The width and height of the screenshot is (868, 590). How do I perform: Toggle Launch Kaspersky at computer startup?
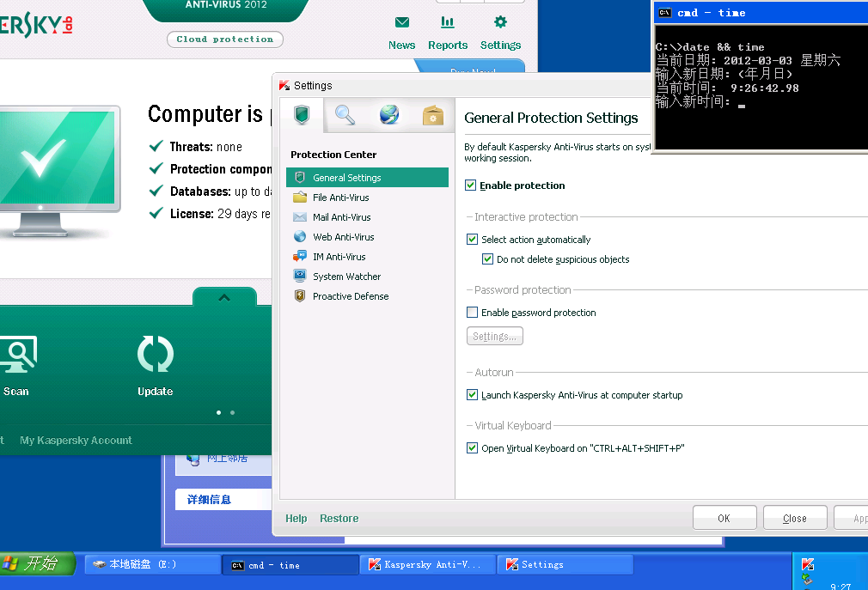(x=472, y=395)
